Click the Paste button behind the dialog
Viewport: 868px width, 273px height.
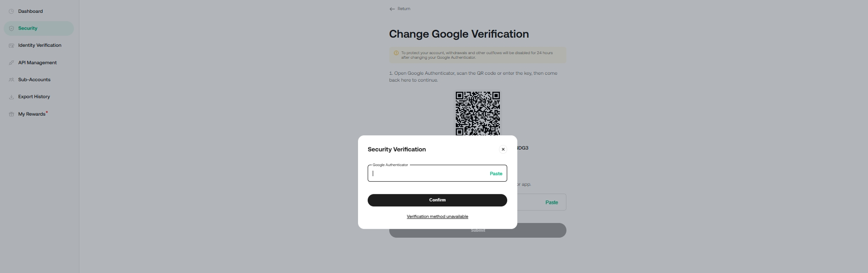551,202
